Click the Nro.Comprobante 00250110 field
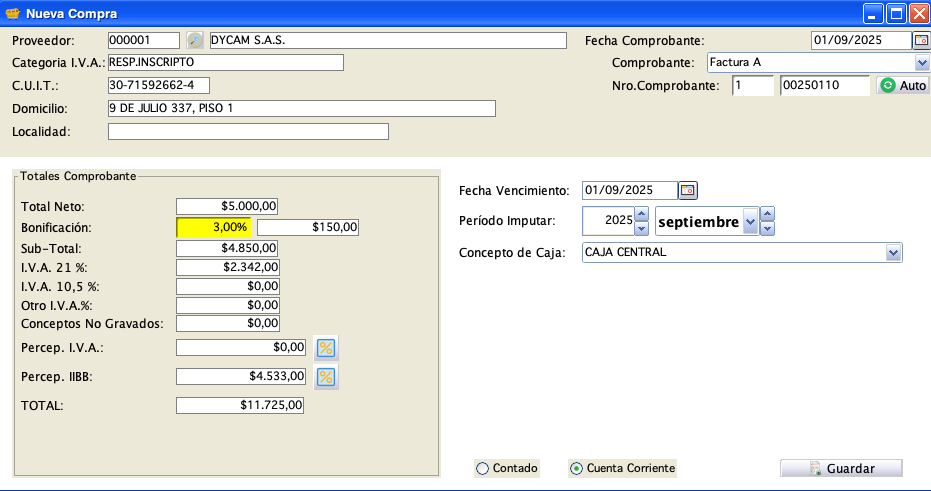Screen dimensions: 931x491 pyautogui.click(x=824, y=86)
